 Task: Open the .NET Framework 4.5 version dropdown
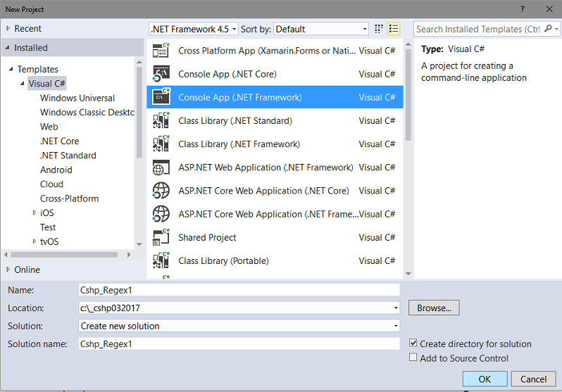point(193,29)
